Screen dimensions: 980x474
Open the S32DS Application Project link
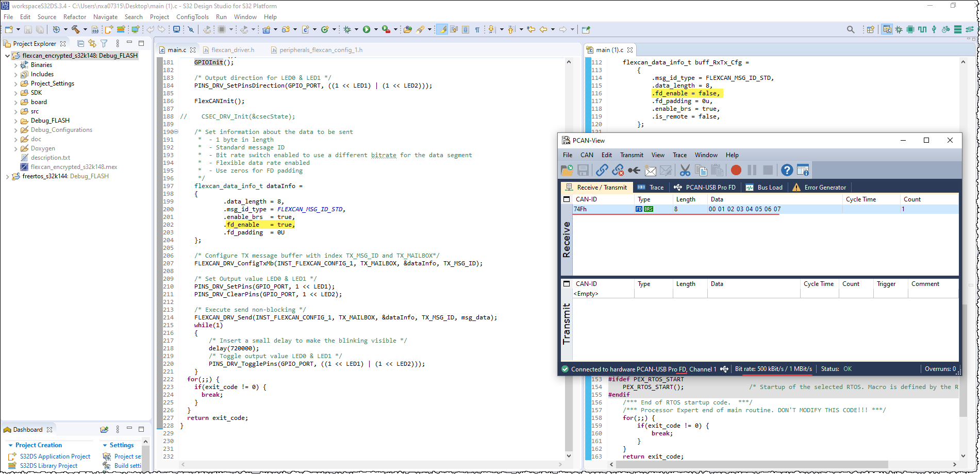click(55, 456)
